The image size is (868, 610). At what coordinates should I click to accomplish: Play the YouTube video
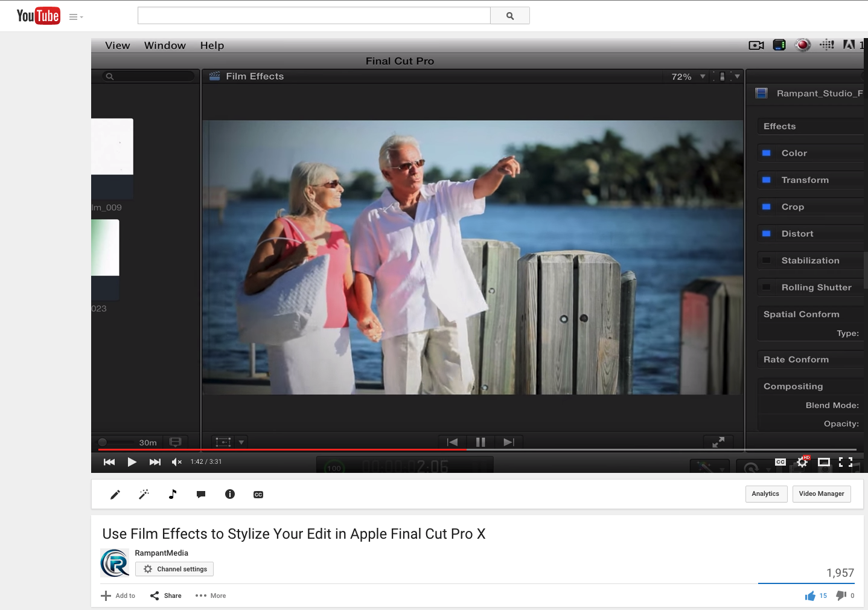coord(132,462)
